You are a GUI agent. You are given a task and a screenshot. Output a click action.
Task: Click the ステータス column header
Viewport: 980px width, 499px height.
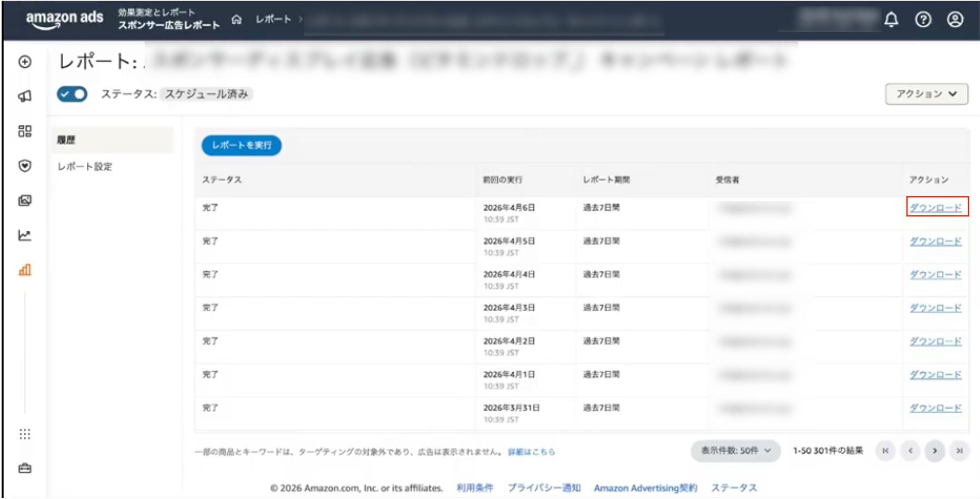click(x=222, y=180)
